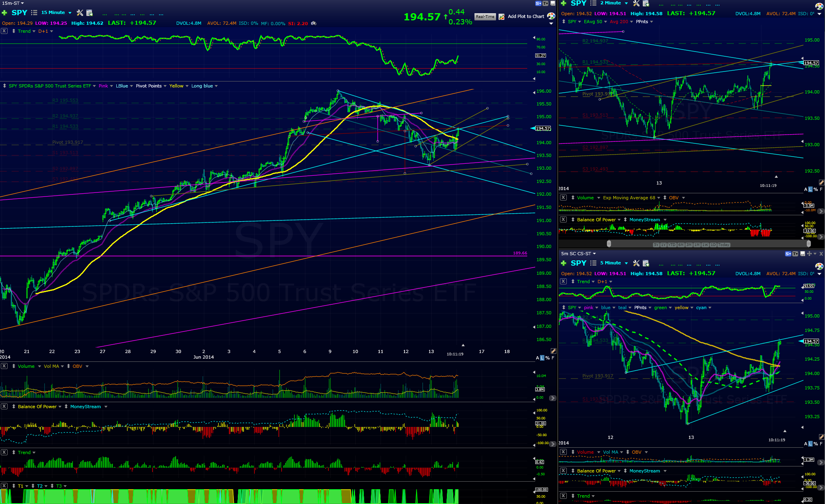
Task: Select 5Y range on 2-minute chart
Action: pyautogui.click(x=656, y=245)
